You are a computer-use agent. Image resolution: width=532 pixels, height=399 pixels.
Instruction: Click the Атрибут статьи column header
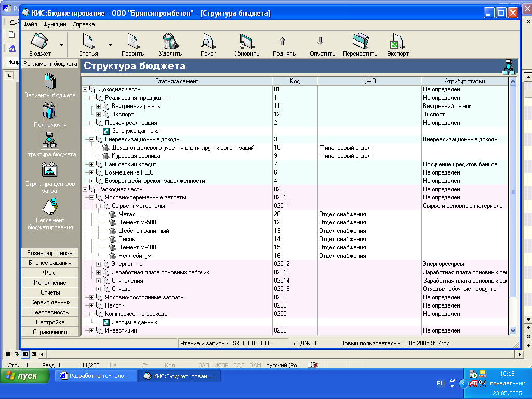[464, 81]
